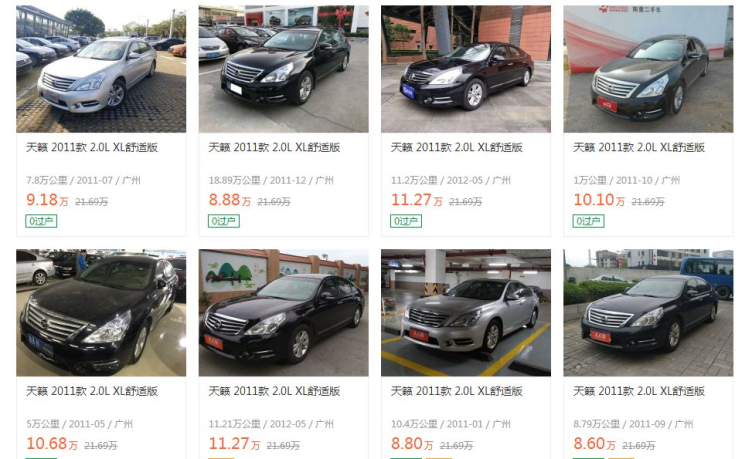Open title of the 7.8万公里 listing

pos(92,147)
